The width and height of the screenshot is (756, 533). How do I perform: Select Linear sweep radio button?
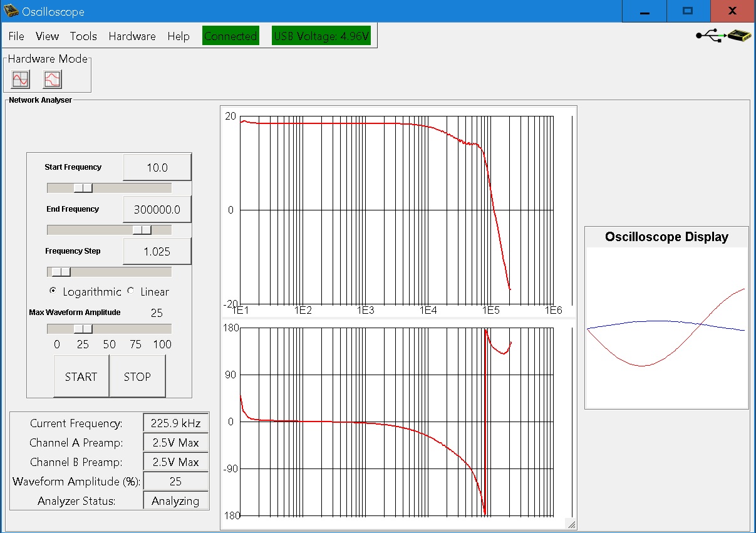[131, 291]
